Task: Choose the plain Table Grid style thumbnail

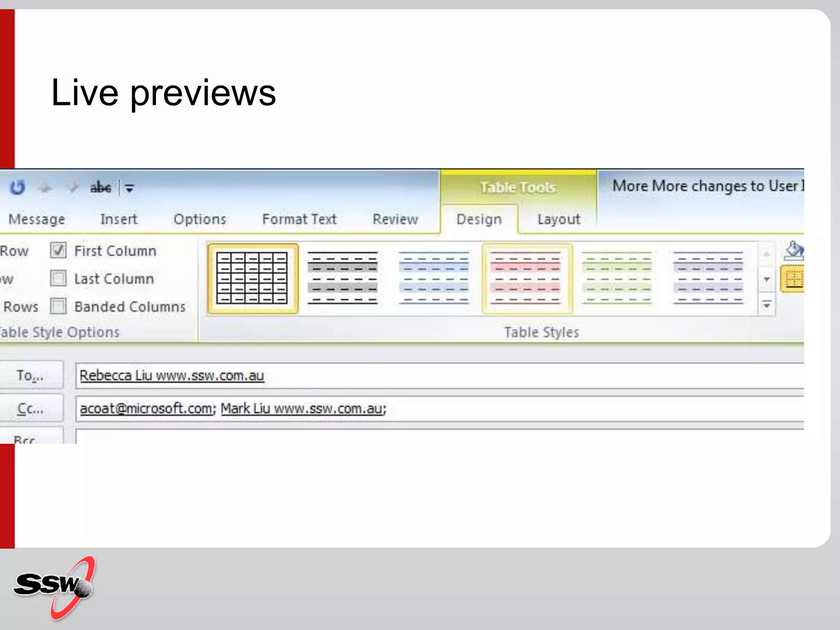Action: pos(253,278)
